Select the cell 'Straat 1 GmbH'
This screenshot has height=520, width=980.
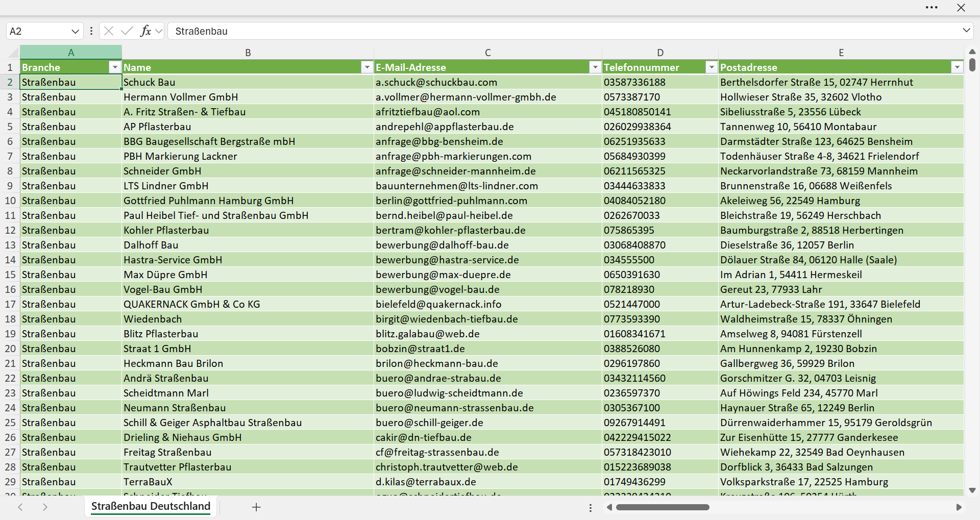click(248, 349)
